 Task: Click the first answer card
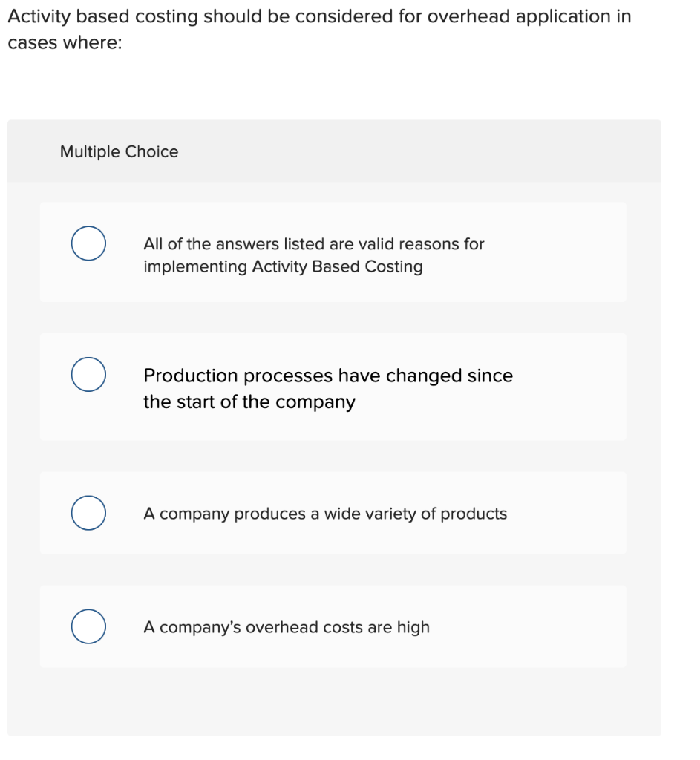333,251
